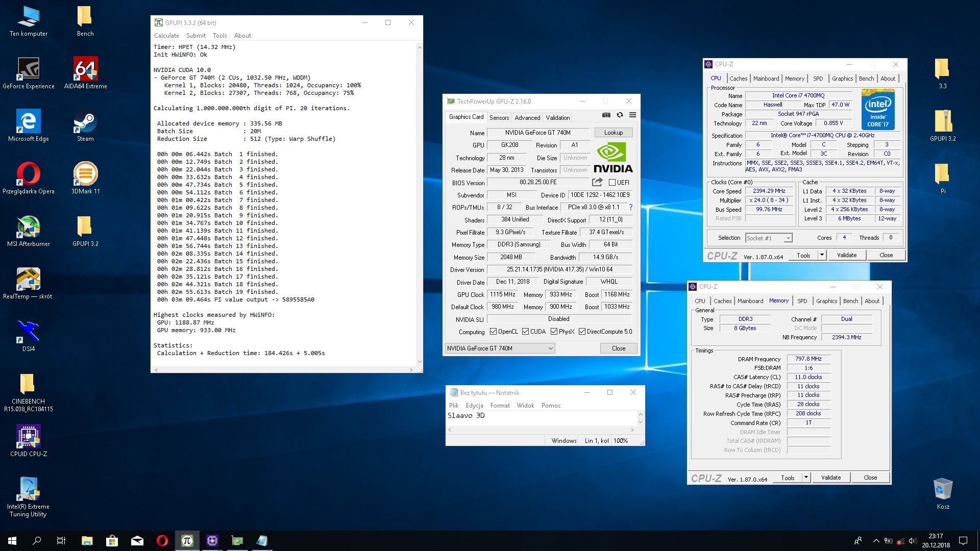Image resolution: width=980 pixels, height=551 pixels.
Task: Open the CINEBENCH R15 folder
Action: pyautogui.click(x=29, y=392)
